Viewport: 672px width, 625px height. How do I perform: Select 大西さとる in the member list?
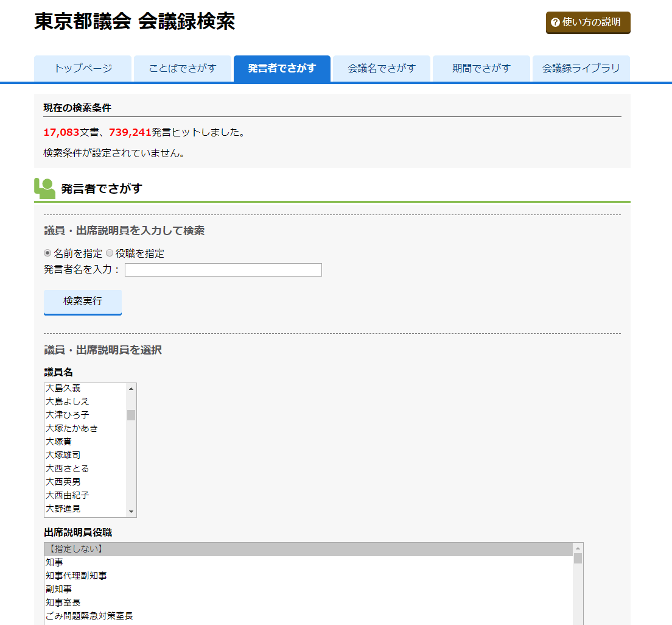click(x=85, y=468)
